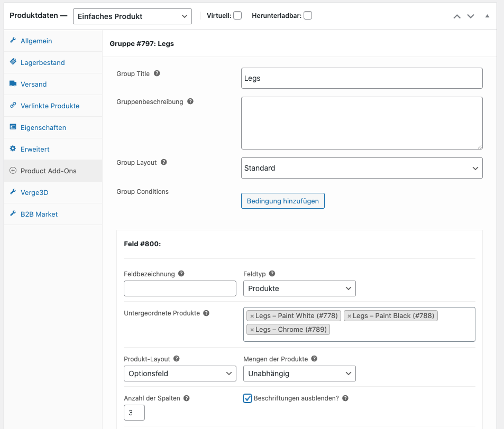Viewport: 504px width, 429px height.
Task: Click the Anzahl der Spalten number field
Action: pyautogui.click(x=134, y=413)
